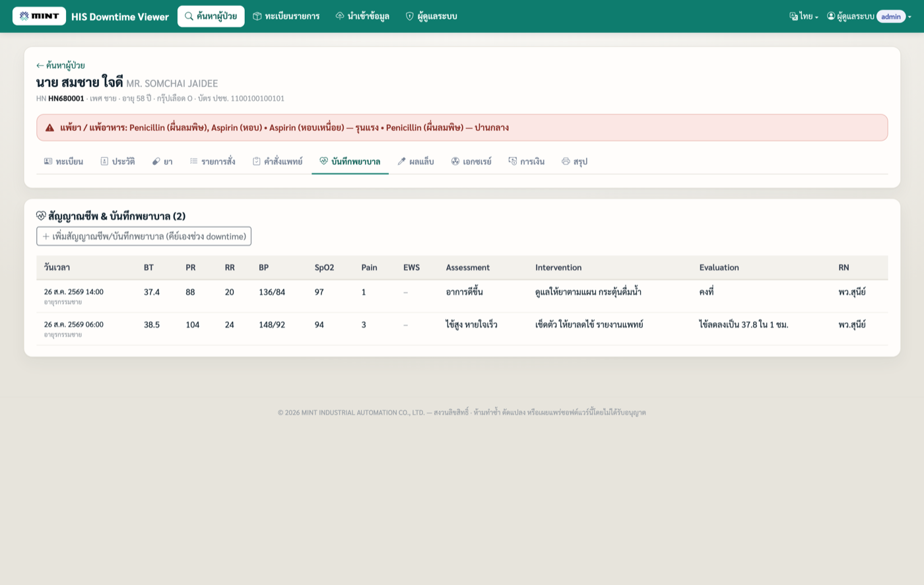
Task: Click the วันเวลา column header
Action: (57, 267)
